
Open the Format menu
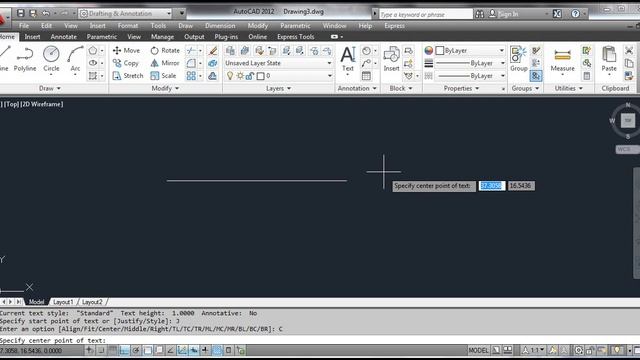tap(128, 26)
